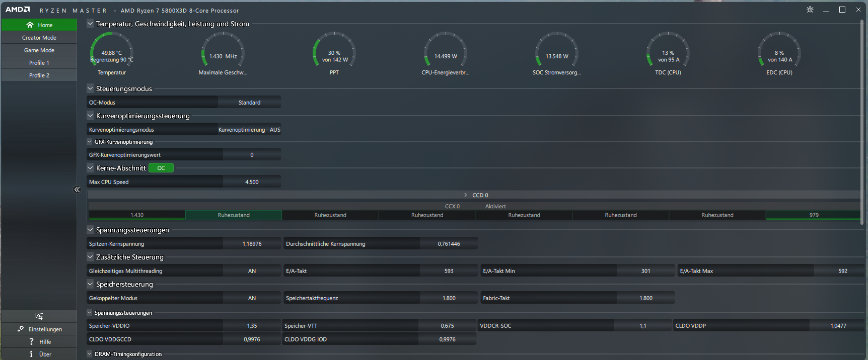This screenshot has height=360, width=868.
Task: Click Gleichzeitiges Multithreading AN value
Action: (x=252, y=271)
